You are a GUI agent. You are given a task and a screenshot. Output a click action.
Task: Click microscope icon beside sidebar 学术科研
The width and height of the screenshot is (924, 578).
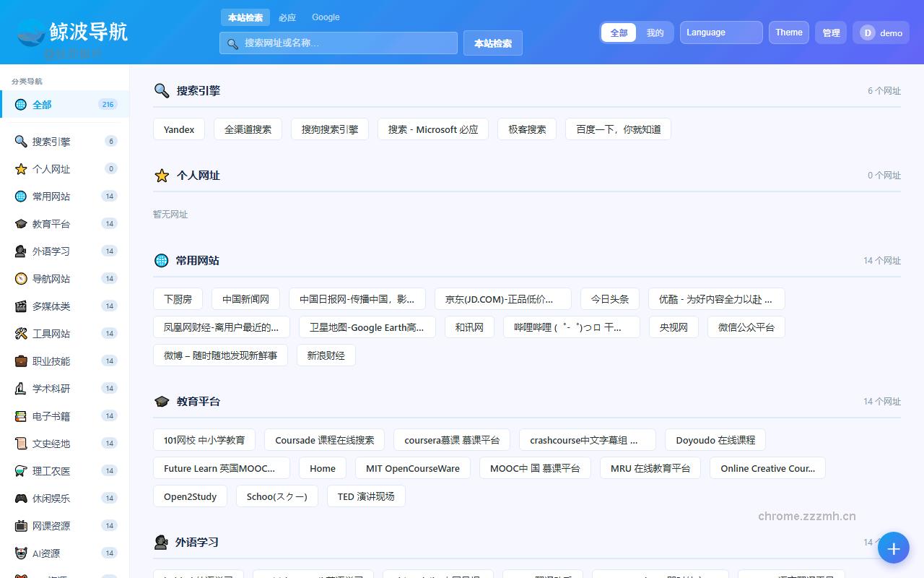[21, 389]
